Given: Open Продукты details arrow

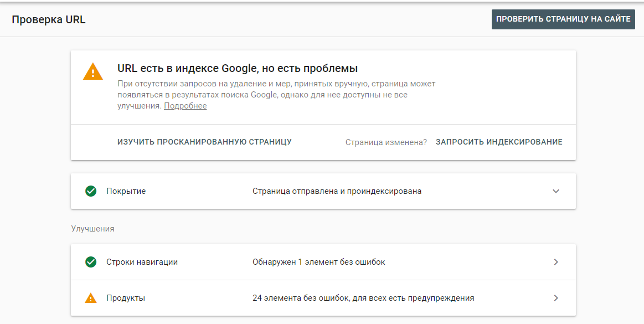Looking at the screenshot, I should [x=556, y=298].
